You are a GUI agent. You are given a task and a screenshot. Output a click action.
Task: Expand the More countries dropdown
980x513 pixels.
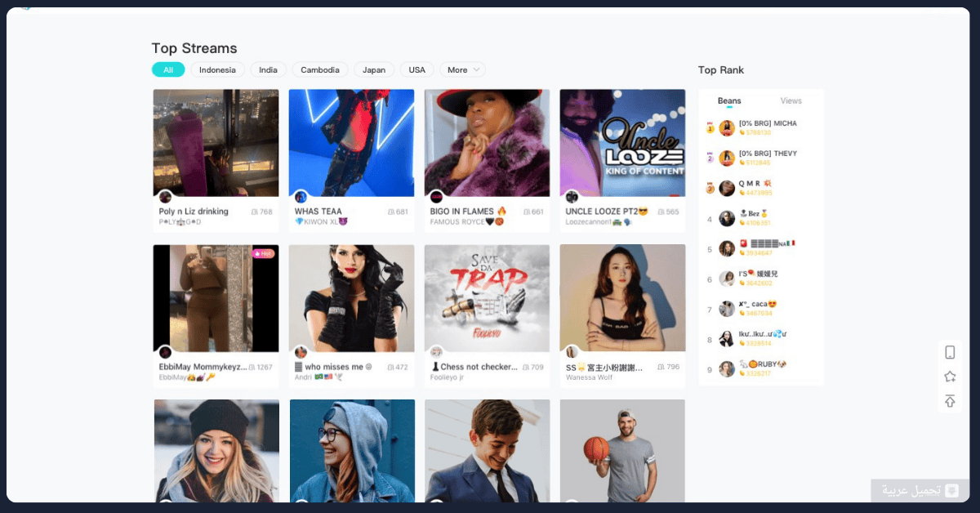(x=462, y=70)
